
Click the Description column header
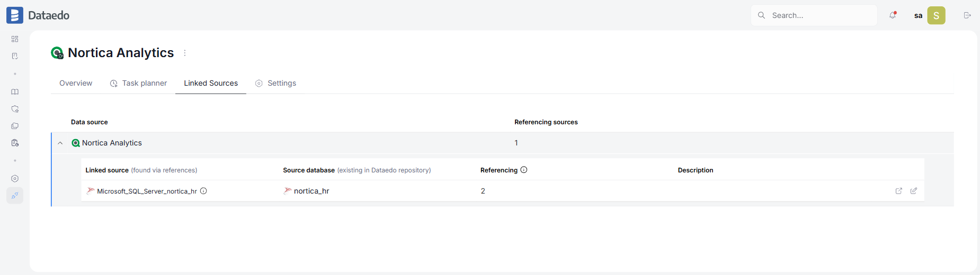click(x=696, y=170)
